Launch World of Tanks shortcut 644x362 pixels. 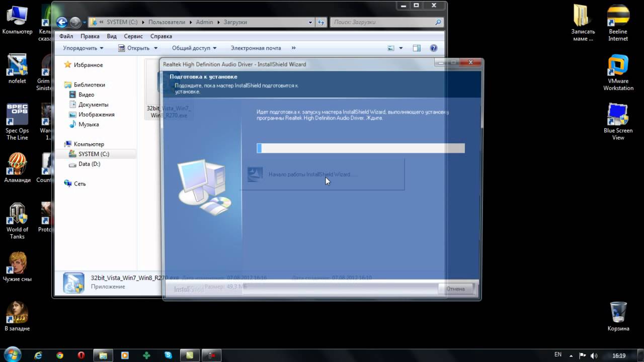[x=17, y=221]
